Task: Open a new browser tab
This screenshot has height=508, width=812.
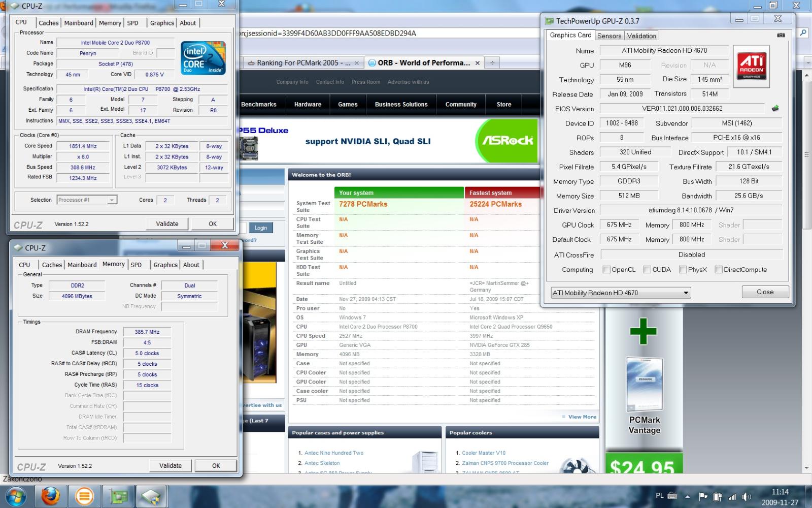Action: tap(492, 62)
